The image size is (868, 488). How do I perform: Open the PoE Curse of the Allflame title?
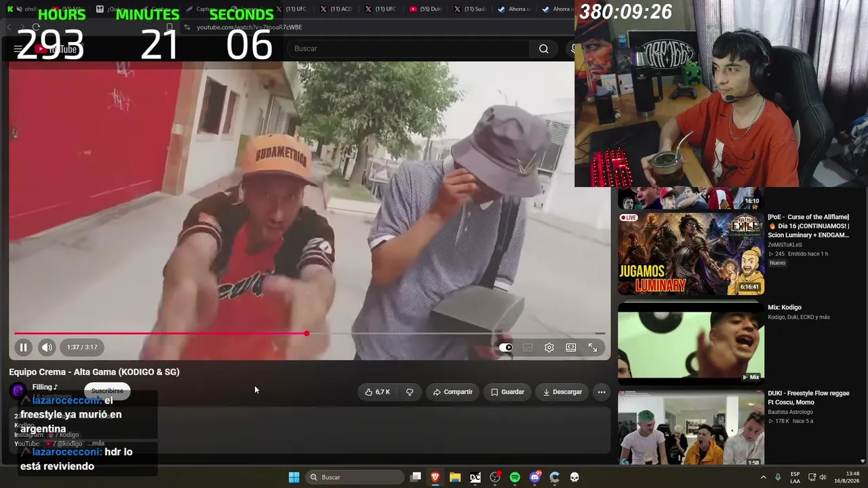808,226
